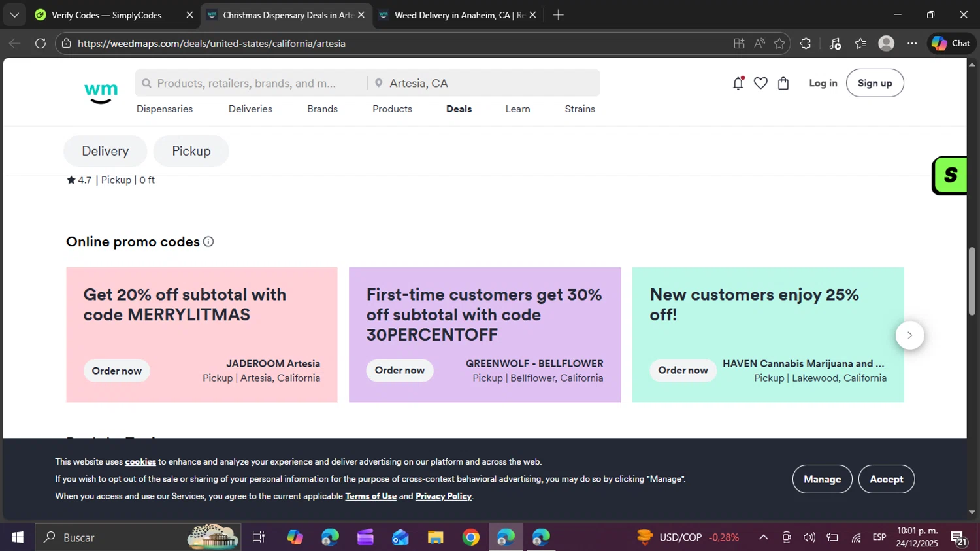Image resolution: width=980 pixels, height=551 pixels.
Task: Switch to Verify Codes SimplyCodes tab
Action: 106,15
